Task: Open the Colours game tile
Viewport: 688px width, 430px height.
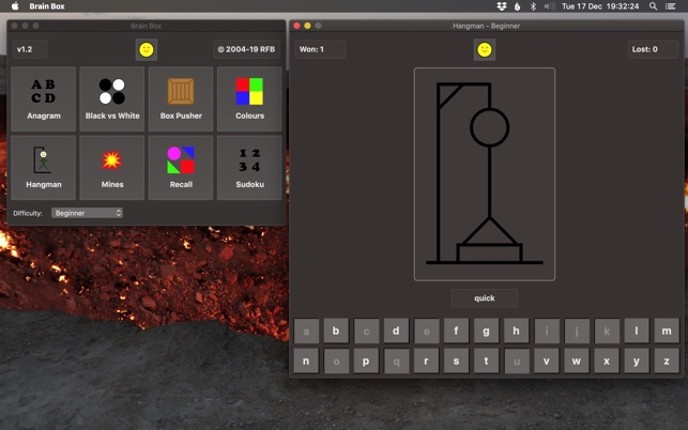Action: 250,99
